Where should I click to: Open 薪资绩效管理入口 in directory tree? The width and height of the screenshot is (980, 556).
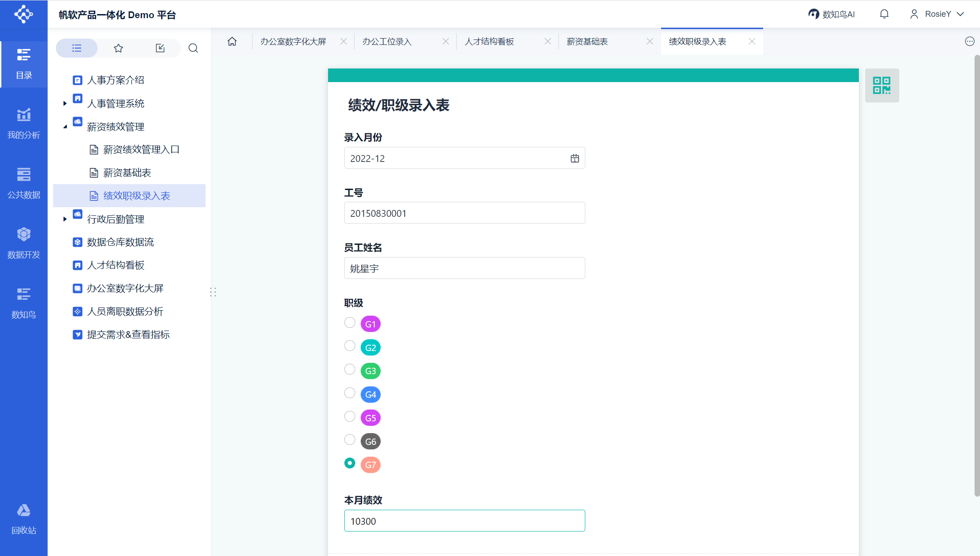click(141, 150)
